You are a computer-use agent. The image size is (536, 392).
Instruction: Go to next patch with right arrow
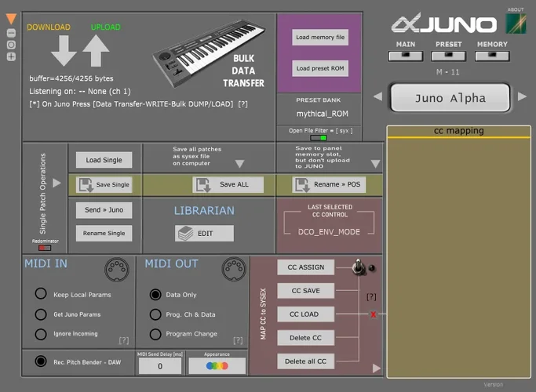point(523,97)
